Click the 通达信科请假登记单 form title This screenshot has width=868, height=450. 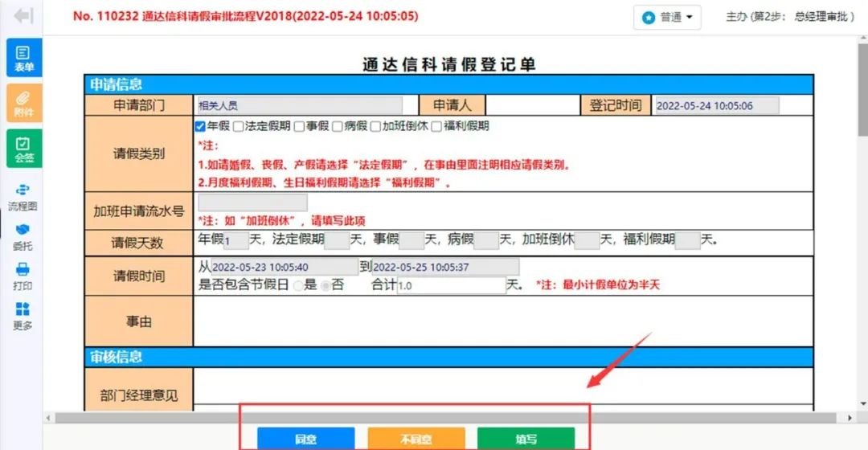click(449, 64)
